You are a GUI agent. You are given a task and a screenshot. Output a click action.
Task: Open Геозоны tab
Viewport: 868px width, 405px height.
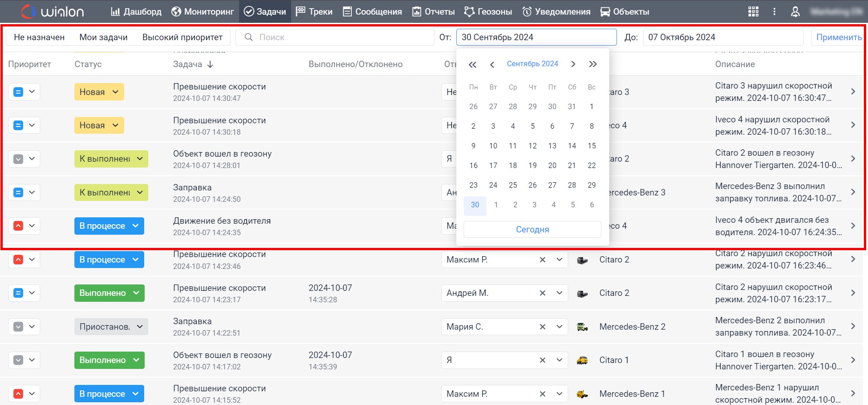click(x=488, y=11)
